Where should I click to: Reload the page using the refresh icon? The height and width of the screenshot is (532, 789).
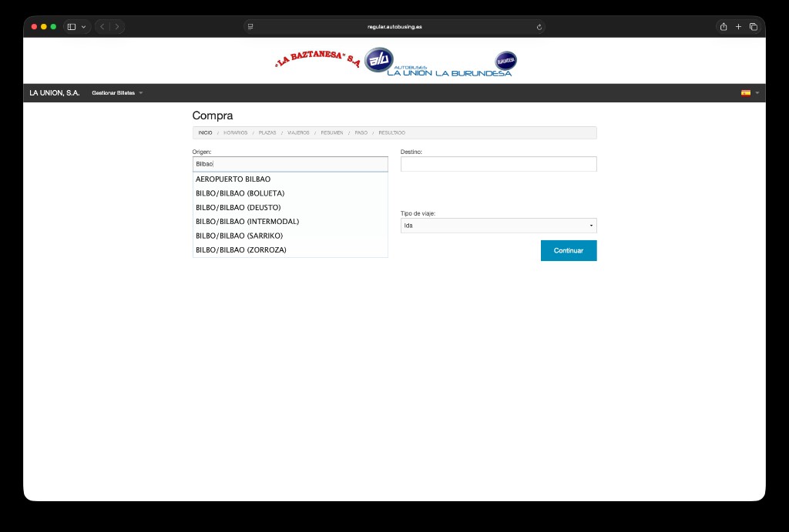point(539,27)
